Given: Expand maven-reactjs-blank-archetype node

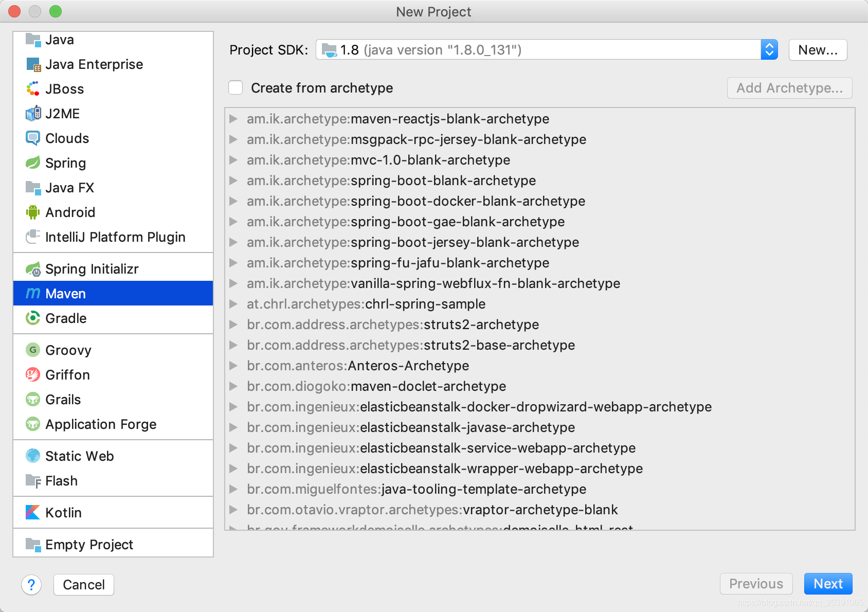Looking at the screenshot, I should coord(233,119).
